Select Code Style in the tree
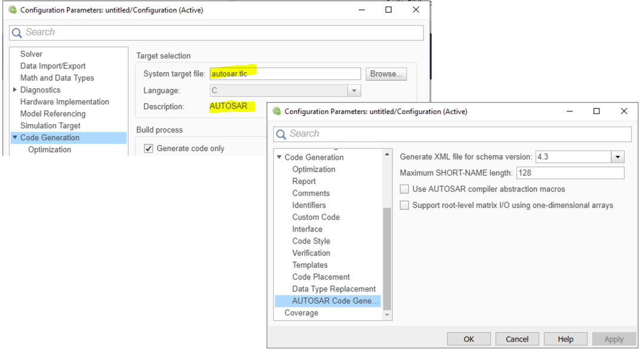The width and height of the screenshot is (644, 352). tap(311, 240)
